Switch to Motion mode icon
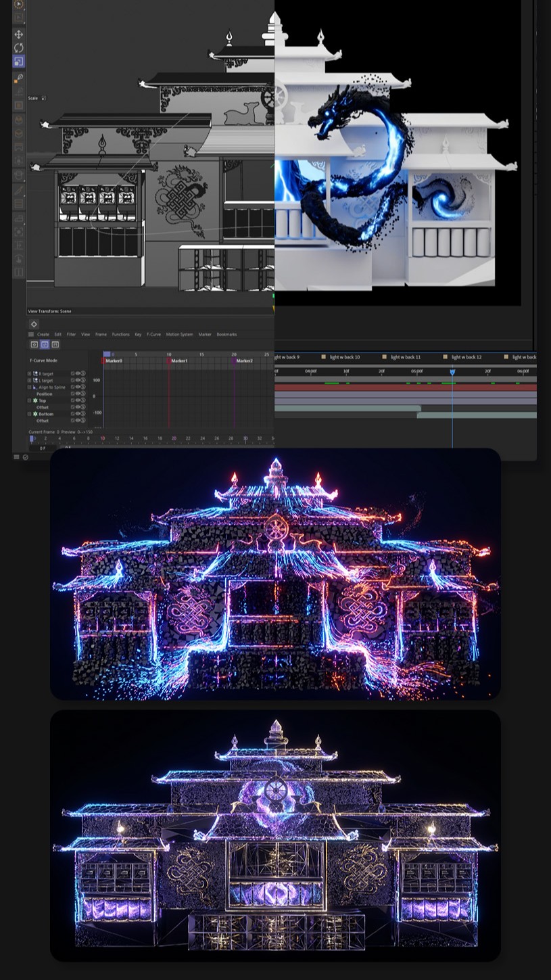Screen dimensions: 551x980 (55, 344)
